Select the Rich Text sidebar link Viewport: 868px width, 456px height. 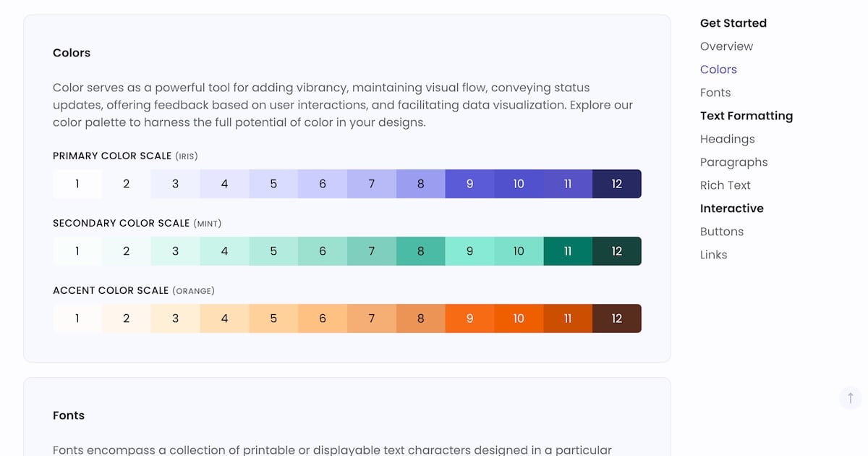click(725, 185)
